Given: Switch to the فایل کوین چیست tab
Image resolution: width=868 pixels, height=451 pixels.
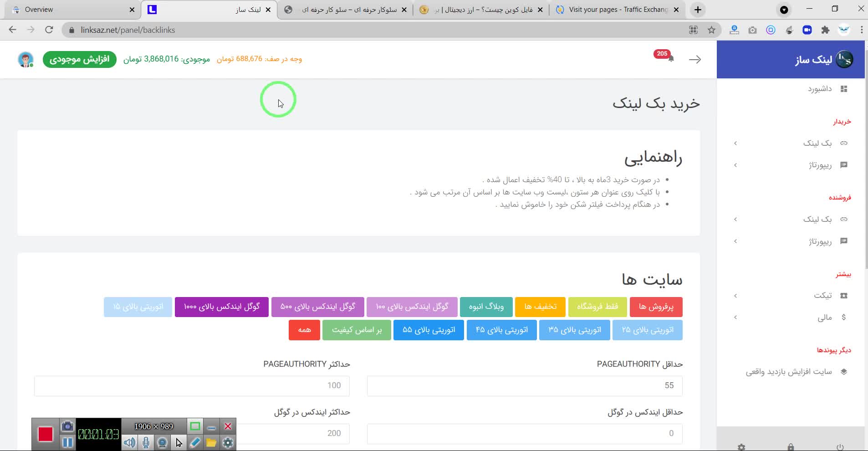Looking at the screenshot, I should click(481, 10).
